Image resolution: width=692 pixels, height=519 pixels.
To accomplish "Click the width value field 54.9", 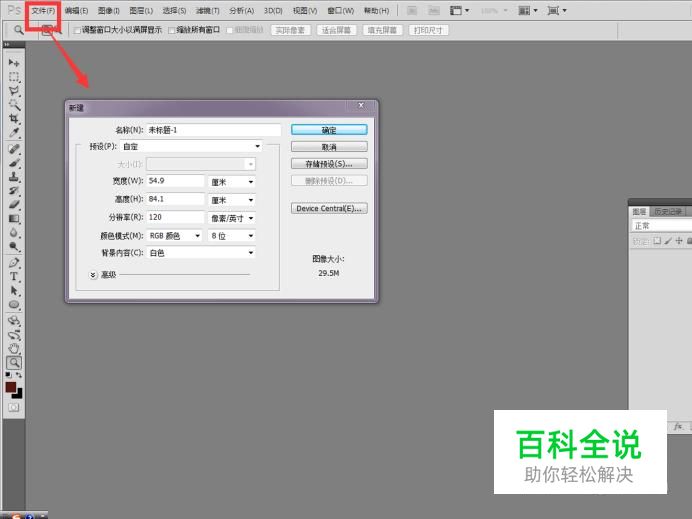I will pyautogui.click(x=175, y=181).
